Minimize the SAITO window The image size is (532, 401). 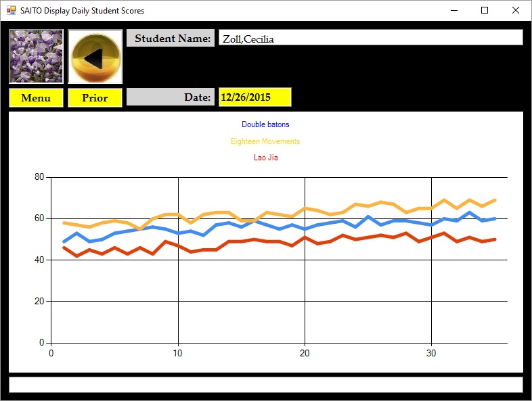pos(453,10)
